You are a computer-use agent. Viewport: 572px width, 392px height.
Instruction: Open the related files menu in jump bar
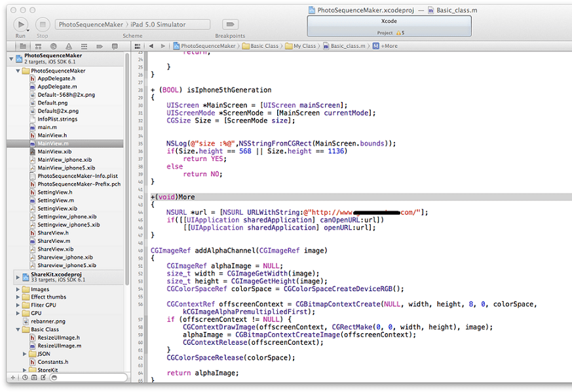click(138, 46)
